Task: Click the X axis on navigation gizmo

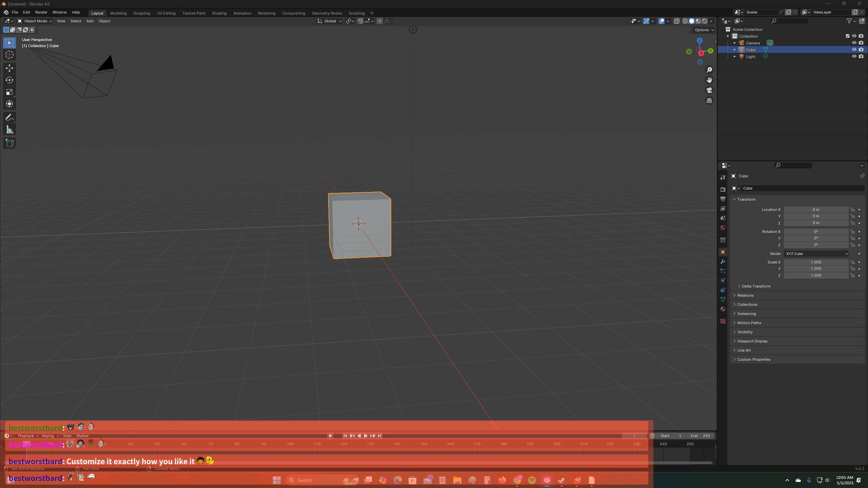Action: click(701, 53)
